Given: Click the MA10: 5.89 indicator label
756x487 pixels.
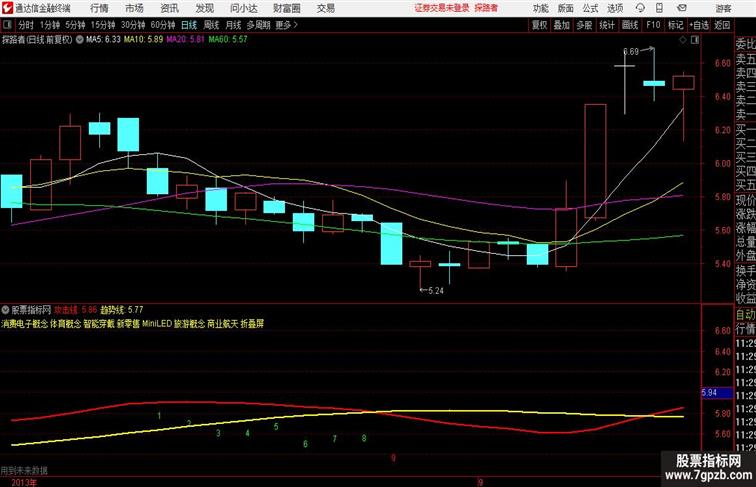Looking at the screenshot, I should click(143, 40).
